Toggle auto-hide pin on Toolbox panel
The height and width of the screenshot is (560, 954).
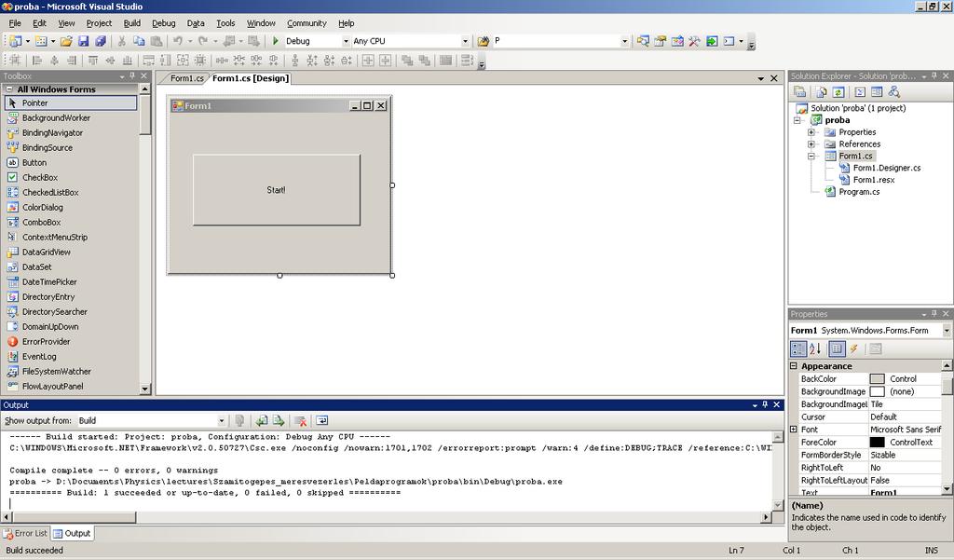(x=132, y=76)
